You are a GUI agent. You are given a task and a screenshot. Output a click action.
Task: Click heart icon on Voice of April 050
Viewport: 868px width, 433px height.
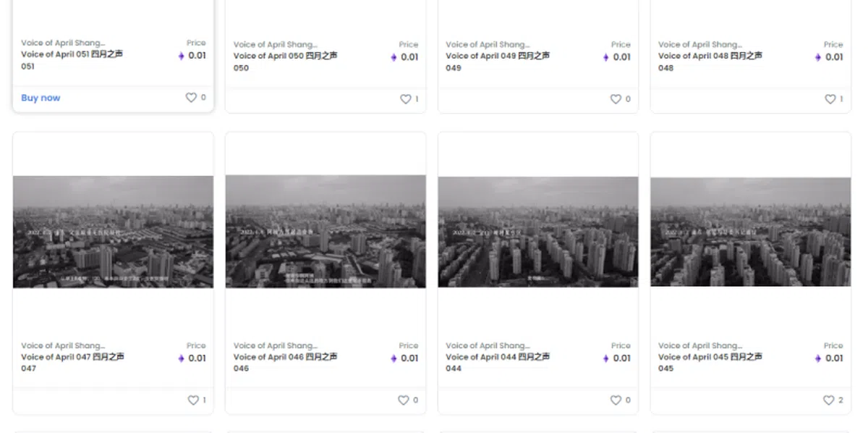pyautogui.click(x=405, y=99)
